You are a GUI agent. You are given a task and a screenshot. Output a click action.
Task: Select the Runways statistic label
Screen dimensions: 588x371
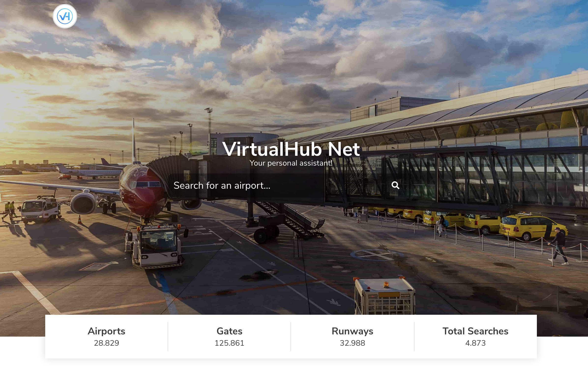[352, 331]
